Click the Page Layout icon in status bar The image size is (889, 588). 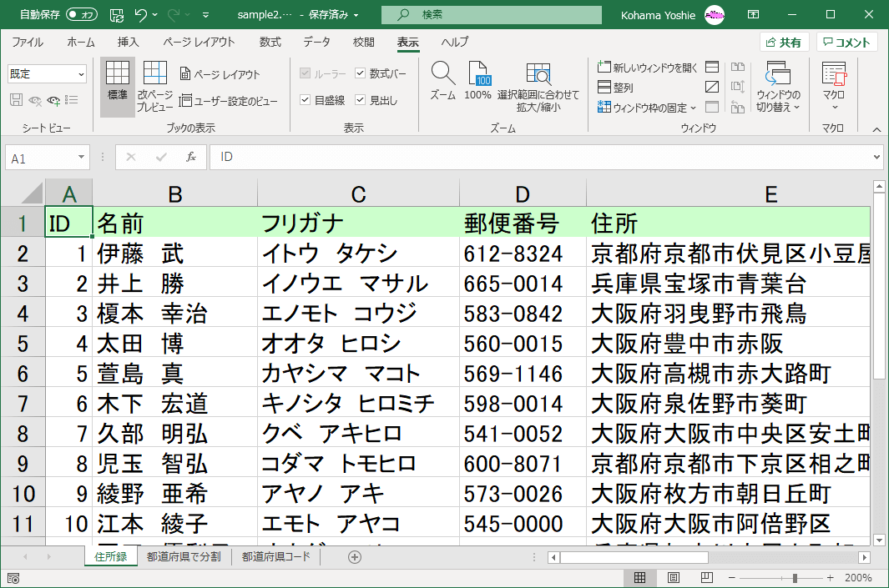[674, 578]
